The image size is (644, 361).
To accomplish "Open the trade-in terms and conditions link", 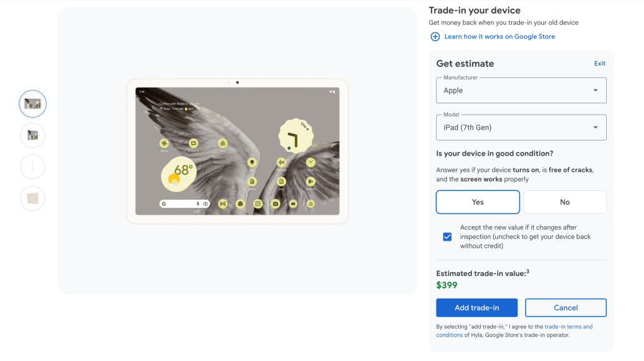I will pos(568,327).
